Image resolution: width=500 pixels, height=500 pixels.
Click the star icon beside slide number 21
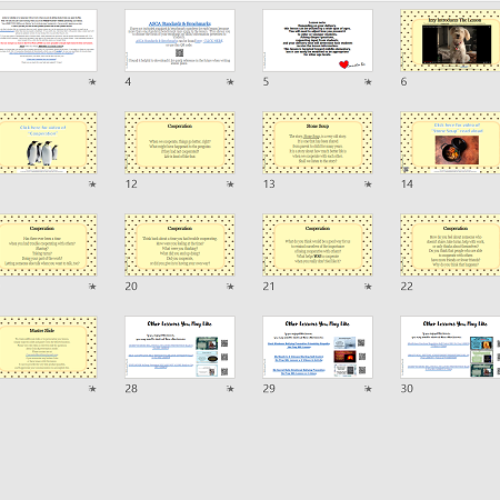[368, 286]
